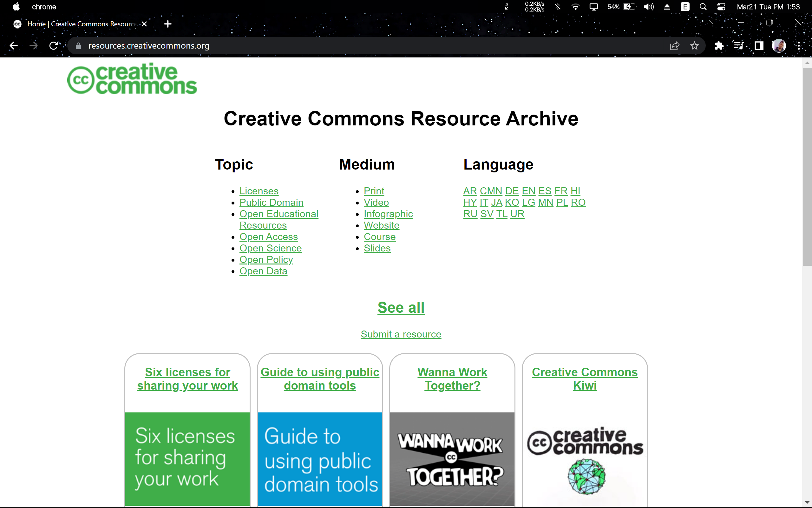The width and height of the screenshot is (812, 508).
Task: Bookmark this page with the star icon
Action: (x=695, y=46)
